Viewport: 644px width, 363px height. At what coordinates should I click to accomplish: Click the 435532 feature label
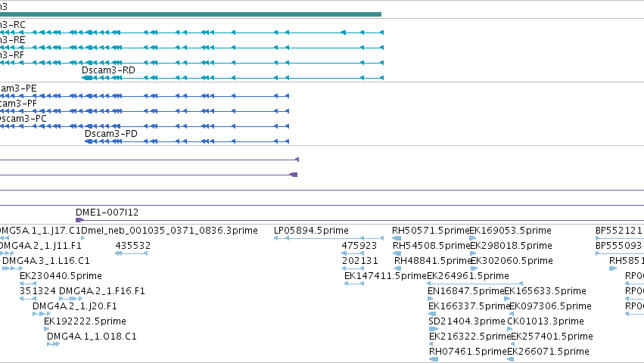point(133,246)
